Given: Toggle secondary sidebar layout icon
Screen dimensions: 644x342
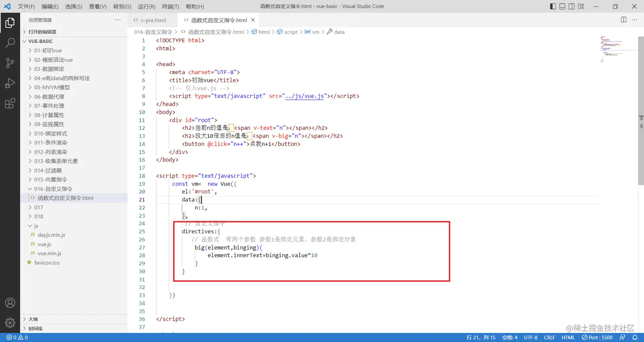Looking at the screenshot, I should [x=572, y=6].
